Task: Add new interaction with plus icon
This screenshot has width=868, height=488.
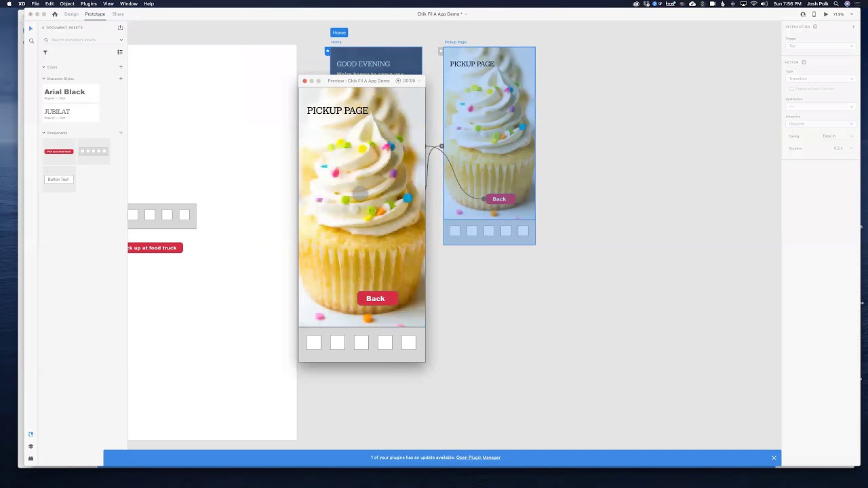Action: point(853,27)
